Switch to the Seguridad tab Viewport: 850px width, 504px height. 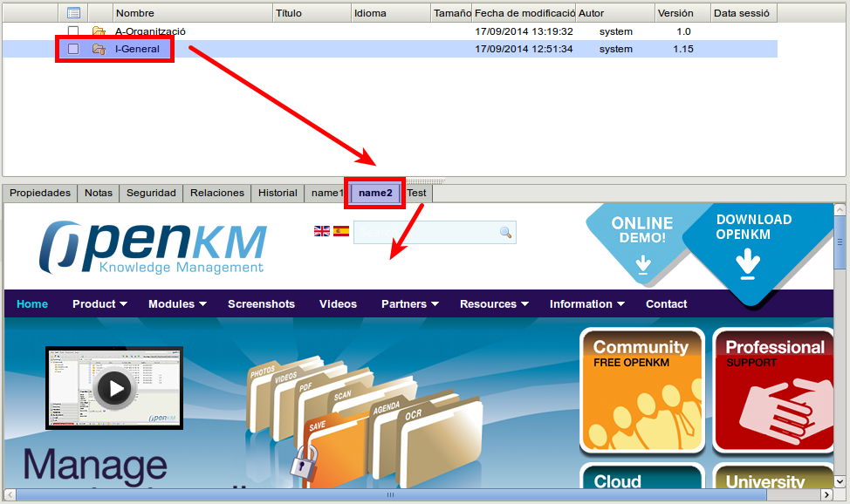click(x=151, y=193)
